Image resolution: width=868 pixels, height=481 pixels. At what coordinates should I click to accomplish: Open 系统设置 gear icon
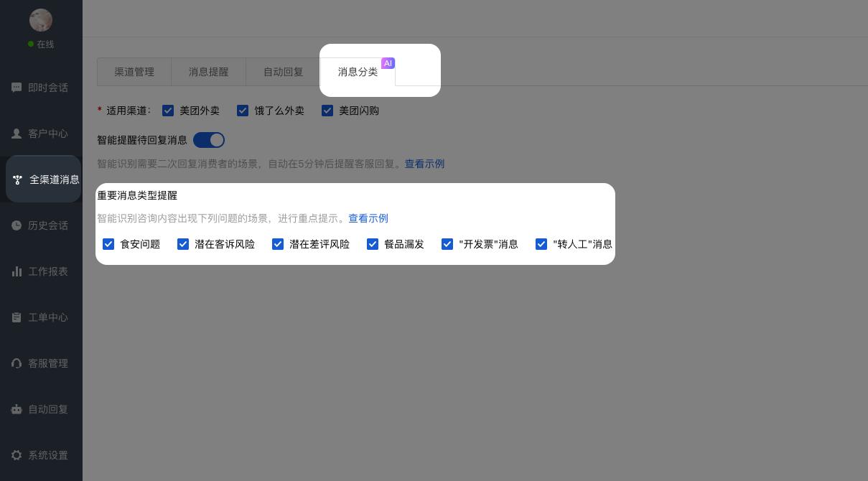click(x=17, y=455)
